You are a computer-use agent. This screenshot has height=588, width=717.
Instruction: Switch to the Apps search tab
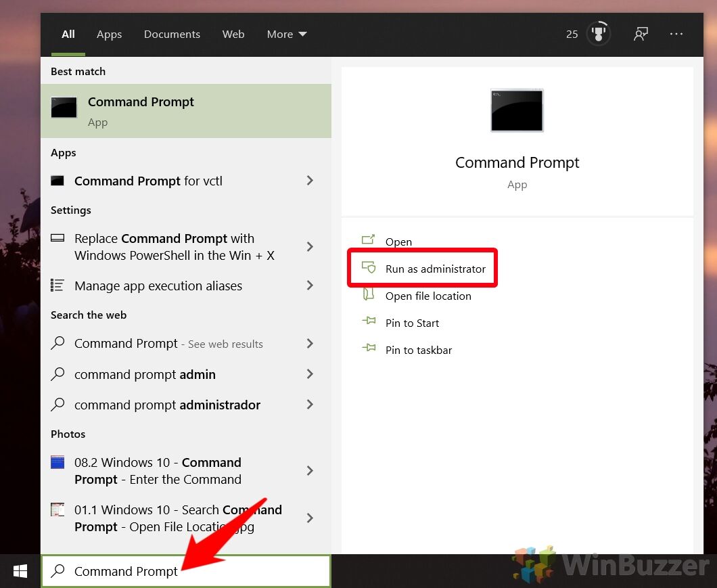(109, 35)
